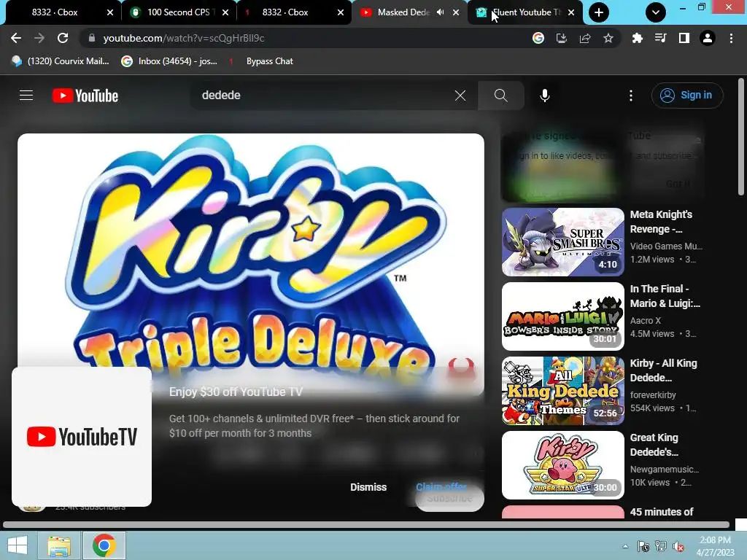This screenshot has width=747, height=560.
Task: Open the tab search dropdown
Action: click(x=656, y=12)
